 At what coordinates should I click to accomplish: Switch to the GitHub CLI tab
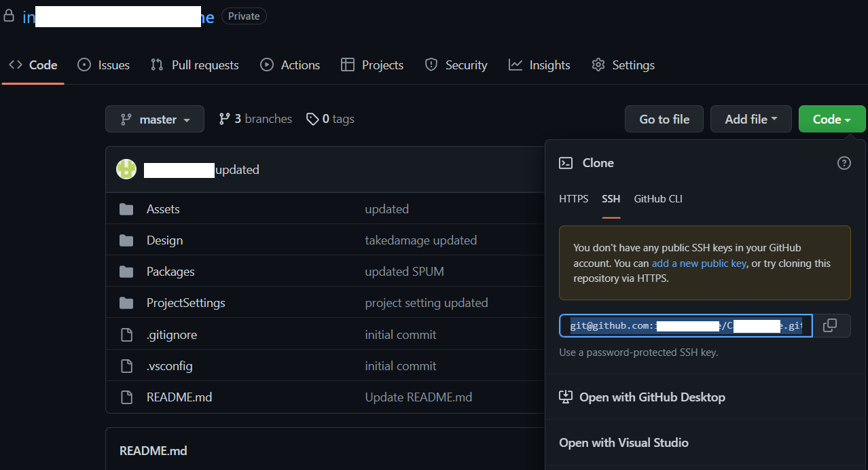(658, 199)
